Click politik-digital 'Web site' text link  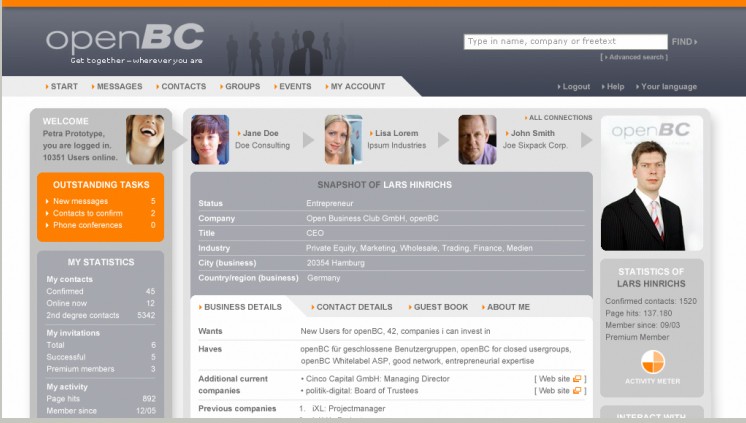click(x=554, y=391)
